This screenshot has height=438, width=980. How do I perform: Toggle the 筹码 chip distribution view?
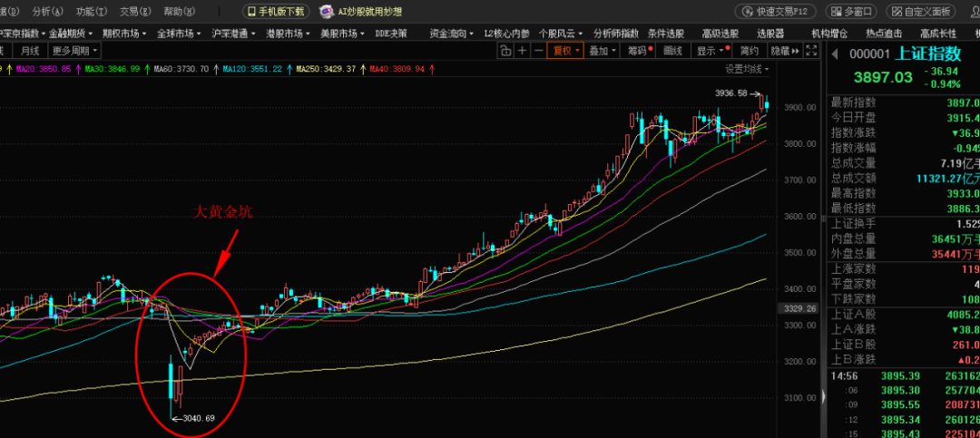[x=637, y=51]
